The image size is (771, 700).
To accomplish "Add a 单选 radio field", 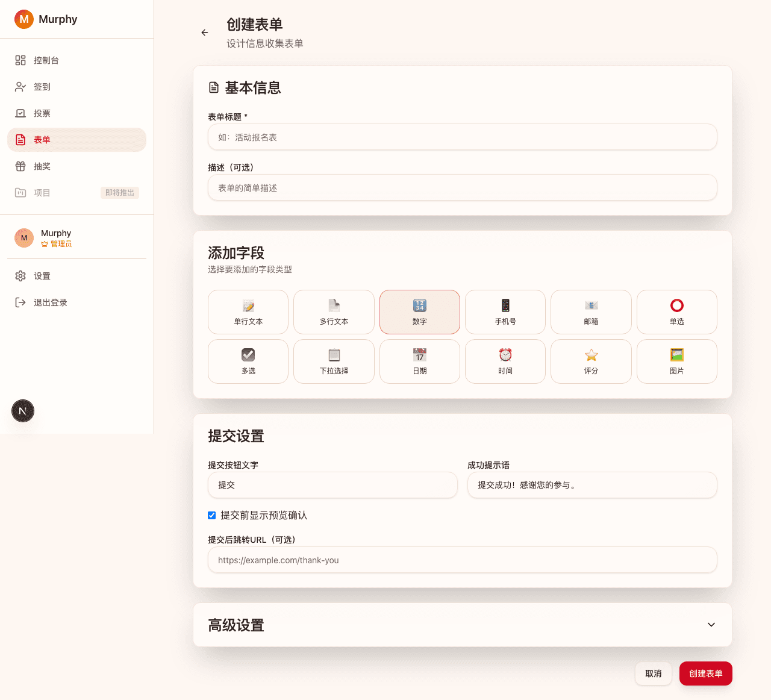I will coord(676,312).
